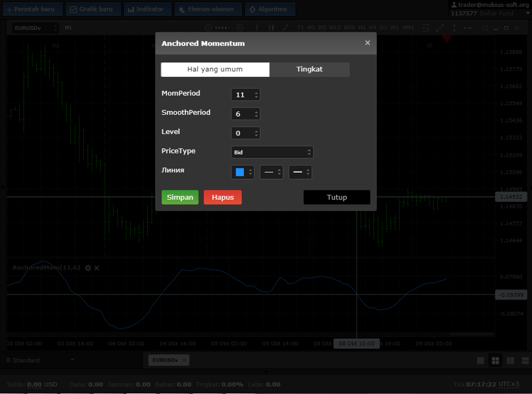Select the horizontal line drawing tool
The image size is (532, 394).
click(x=467, y=28)
